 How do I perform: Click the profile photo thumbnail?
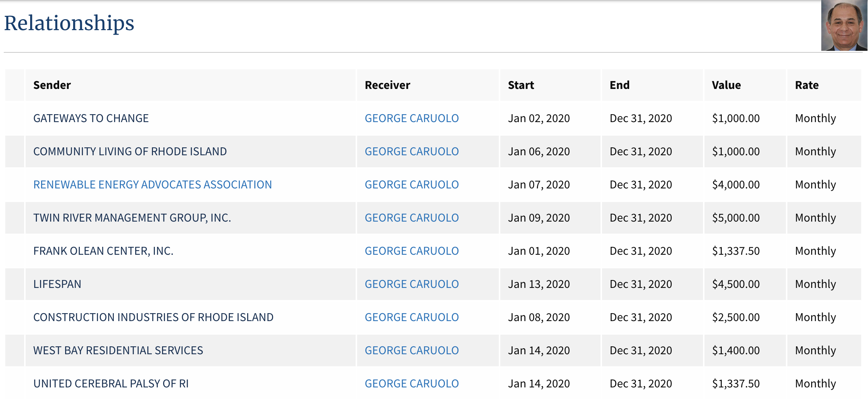coord(844,26)
